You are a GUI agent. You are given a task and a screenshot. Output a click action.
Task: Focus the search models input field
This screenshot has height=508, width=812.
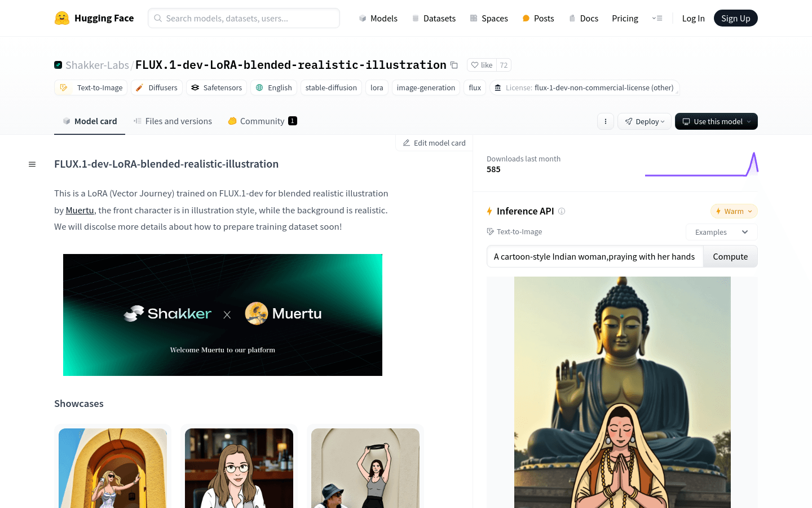coord(244,18)
